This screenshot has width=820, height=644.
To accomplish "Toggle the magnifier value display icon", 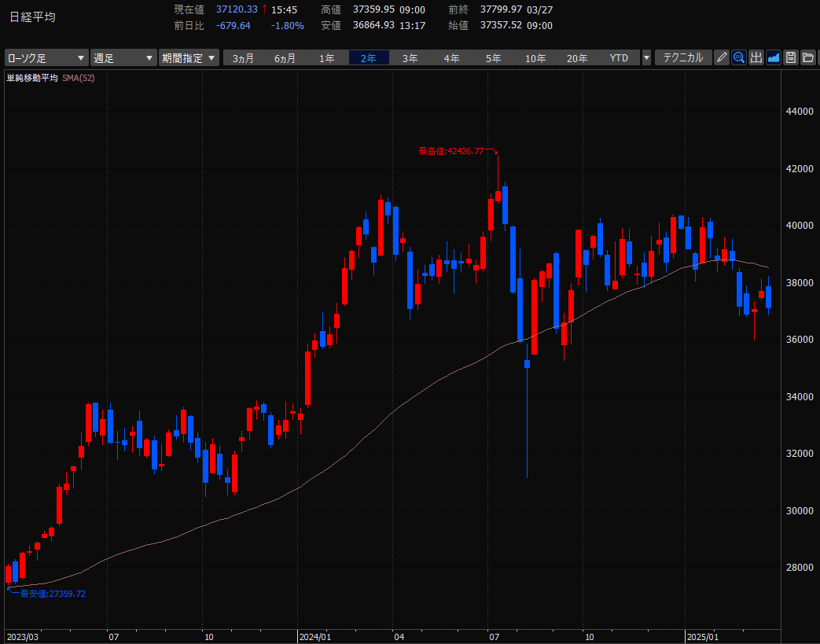I will (x=738, y=57).
